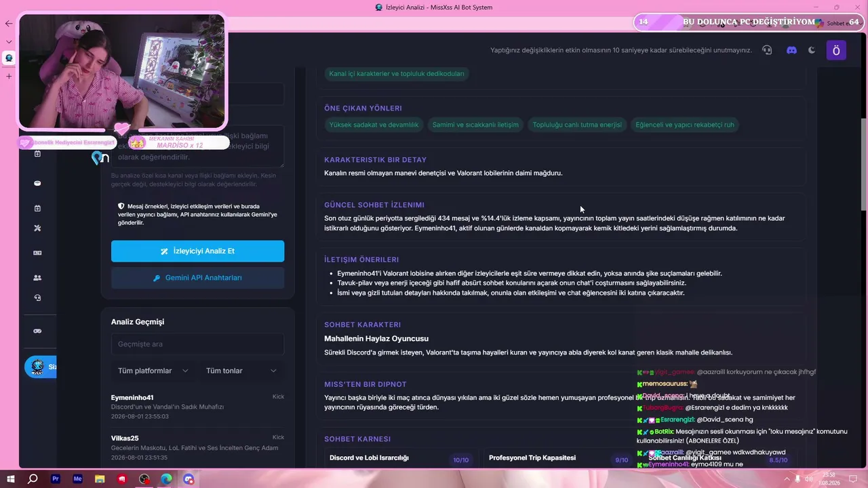Open the Tüm platformlar dropdown
The image size is (868, 488).
click(x=153, y=371)
